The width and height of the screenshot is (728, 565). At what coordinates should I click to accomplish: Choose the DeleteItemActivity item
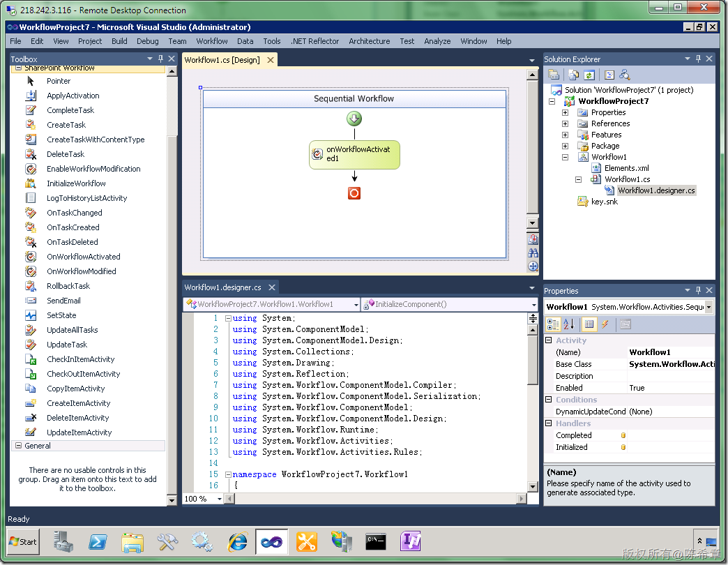[77, 418]
